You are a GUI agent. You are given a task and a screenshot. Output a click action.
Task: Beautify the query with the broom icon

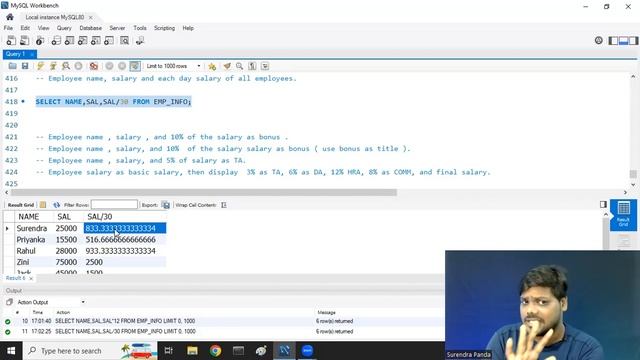pos(227,66)
